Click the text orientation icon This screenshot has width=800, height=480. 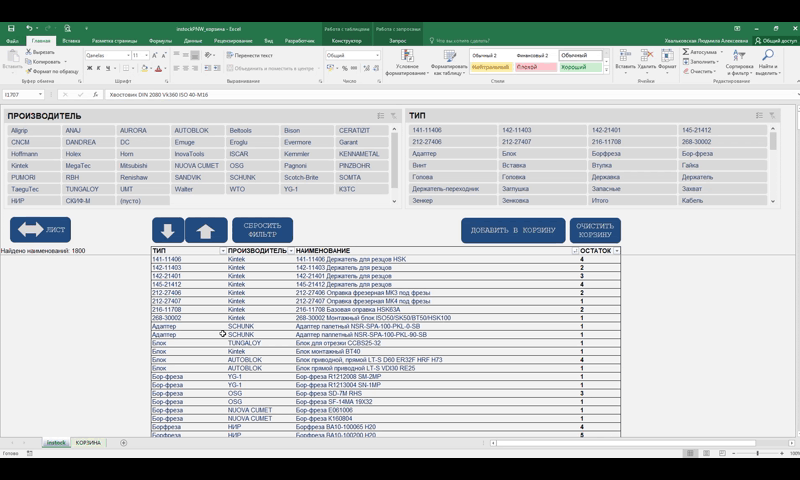(x=208, y=55)
